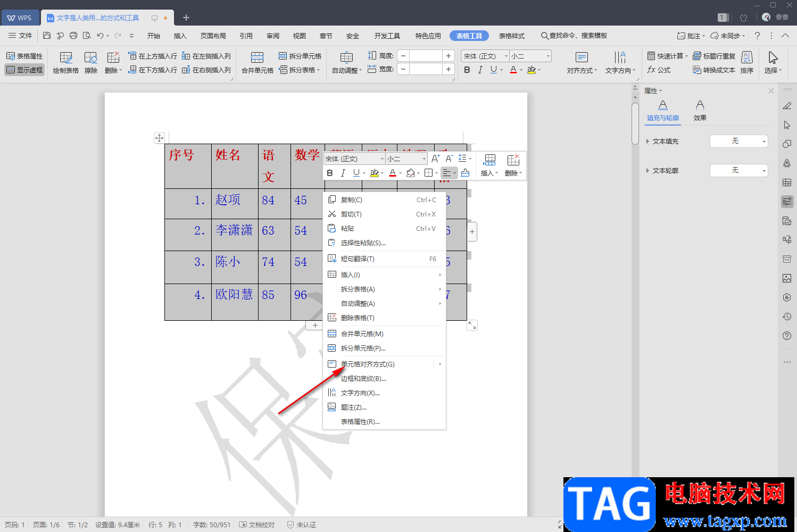Open Table Properties from context menu

point(384,421)
